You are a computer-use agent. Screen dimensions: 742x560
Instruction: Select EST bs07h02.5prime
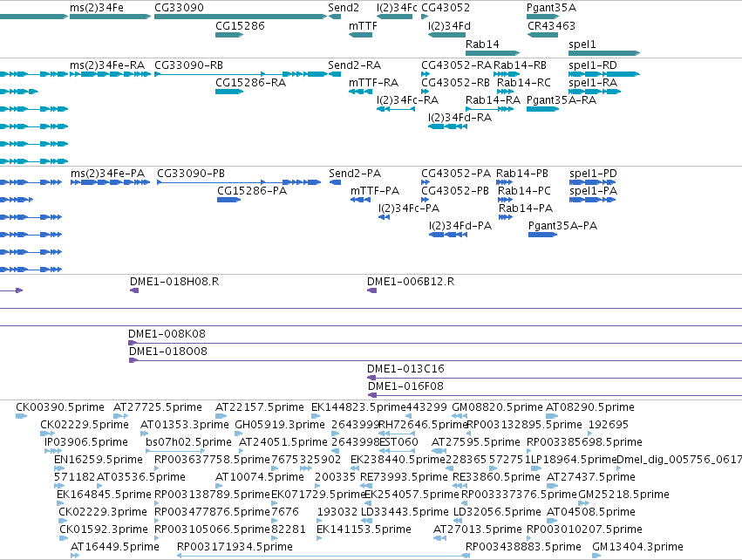click(188, 442)
